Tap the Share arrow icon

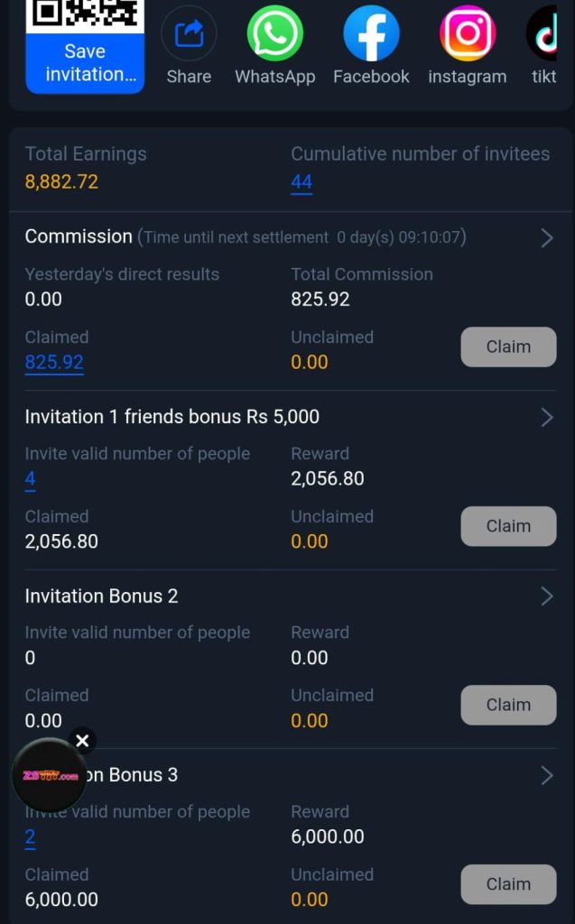[188, 32]
